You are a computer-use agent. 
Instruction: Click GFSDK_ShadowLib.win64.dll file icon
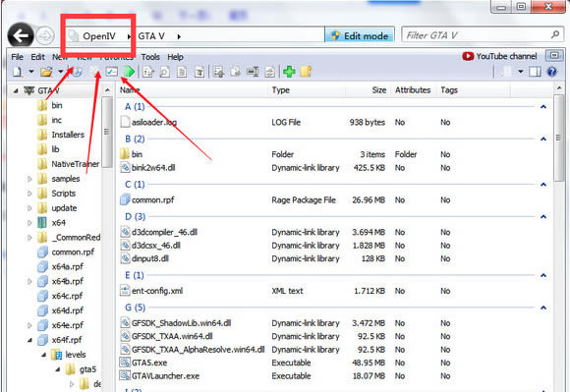point(125,323)
